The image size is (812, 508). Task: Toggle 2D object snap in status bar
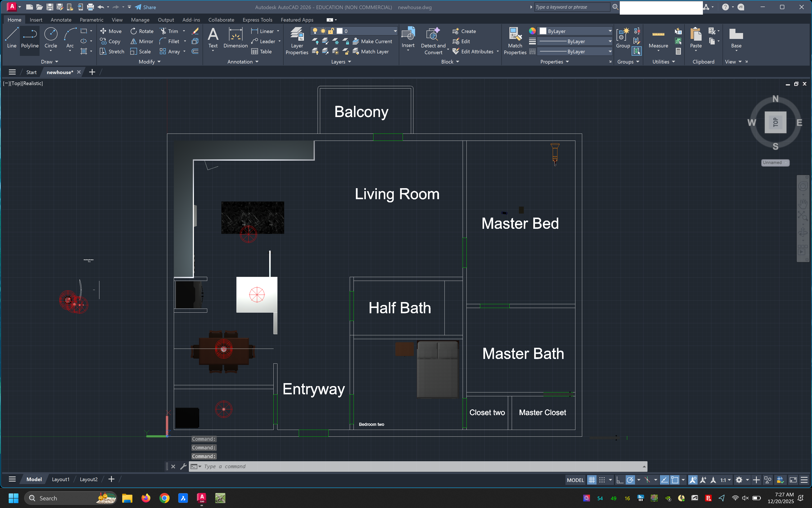[674, 480]
